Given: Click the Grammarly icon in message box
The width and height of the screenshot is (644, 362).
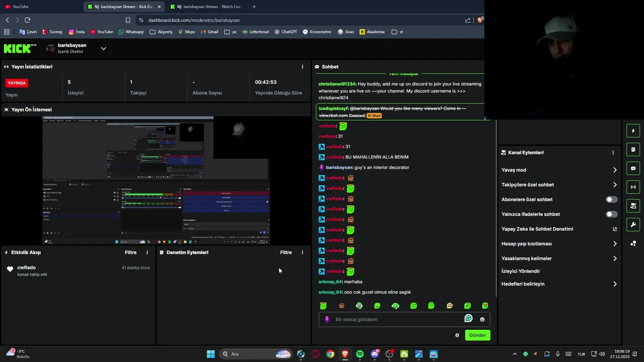Looking at the screenshot, I should (x=468, y=318).
